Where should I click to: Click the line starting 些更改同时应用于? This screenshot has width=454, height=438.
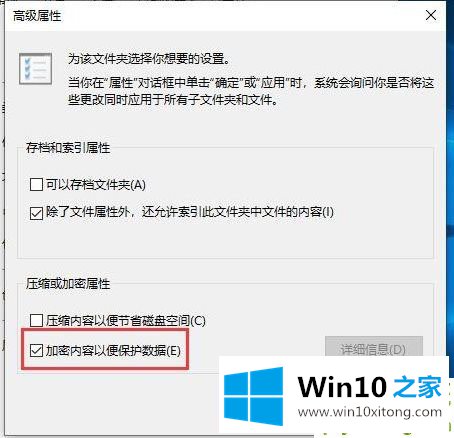[x=173, y=100]
